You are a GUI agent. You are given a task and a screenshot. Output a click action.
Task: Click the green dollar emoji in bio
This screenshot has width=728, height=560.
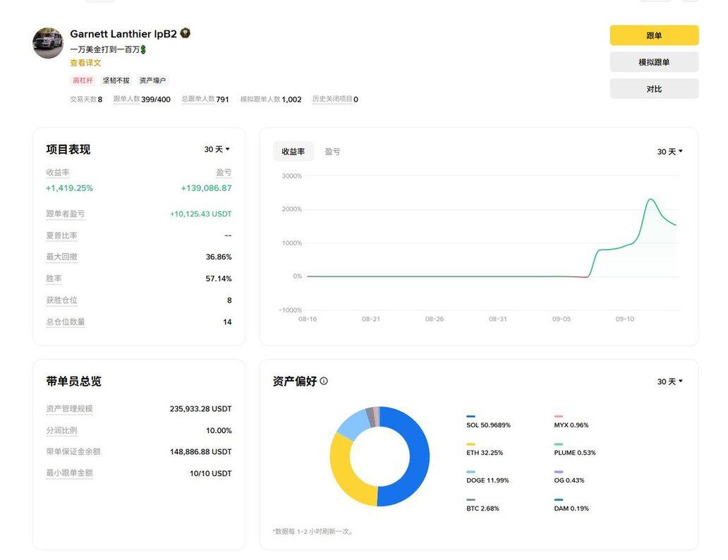click(143, 49)
